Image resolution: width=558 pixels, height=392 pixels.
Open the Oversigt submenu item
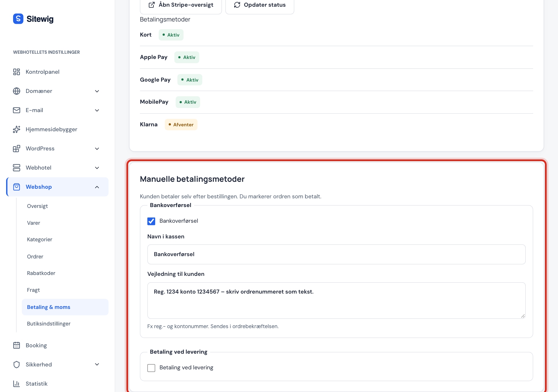click(x=37, y=206)
